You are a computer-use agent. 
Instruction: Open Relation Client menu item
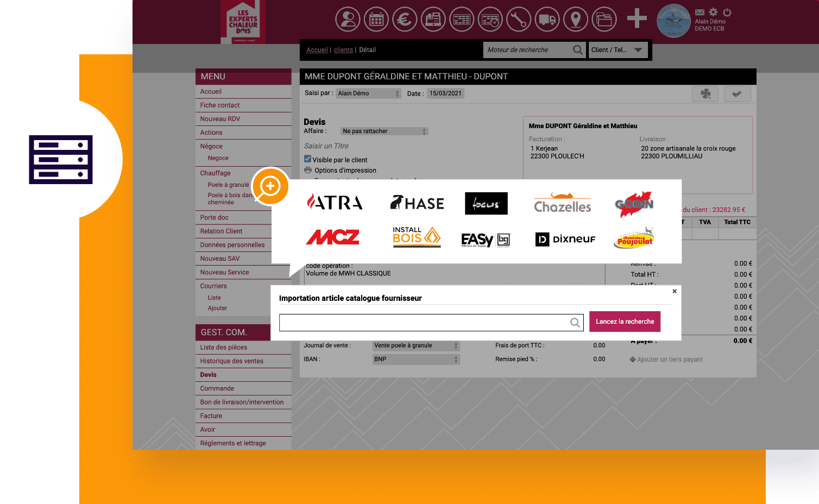pos(234,231)
